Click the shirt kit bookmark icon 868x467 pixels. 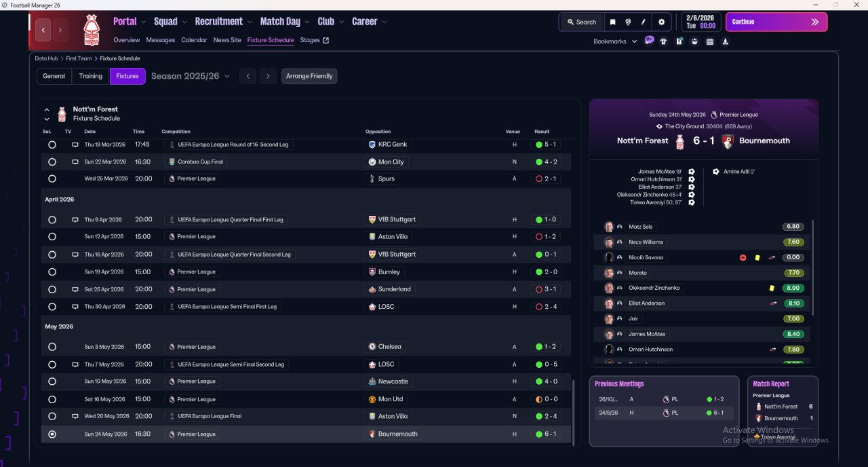(x=663, y=41)
